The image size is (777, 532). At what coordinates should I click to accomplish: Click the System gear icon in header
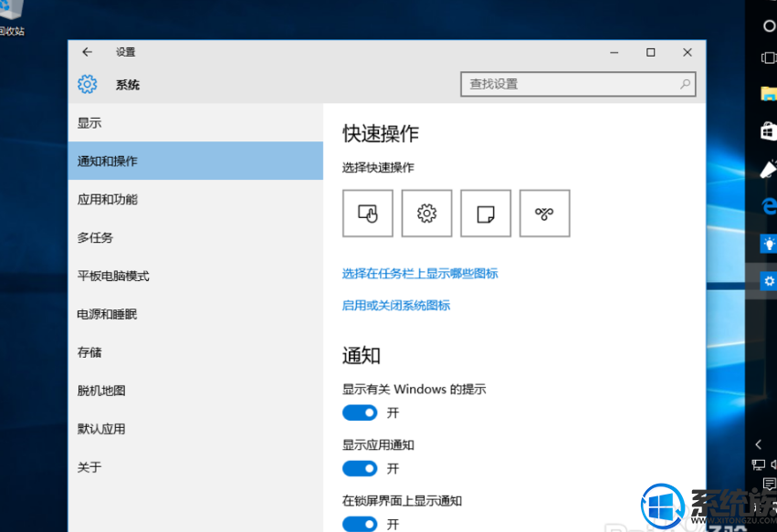(88, 84)
